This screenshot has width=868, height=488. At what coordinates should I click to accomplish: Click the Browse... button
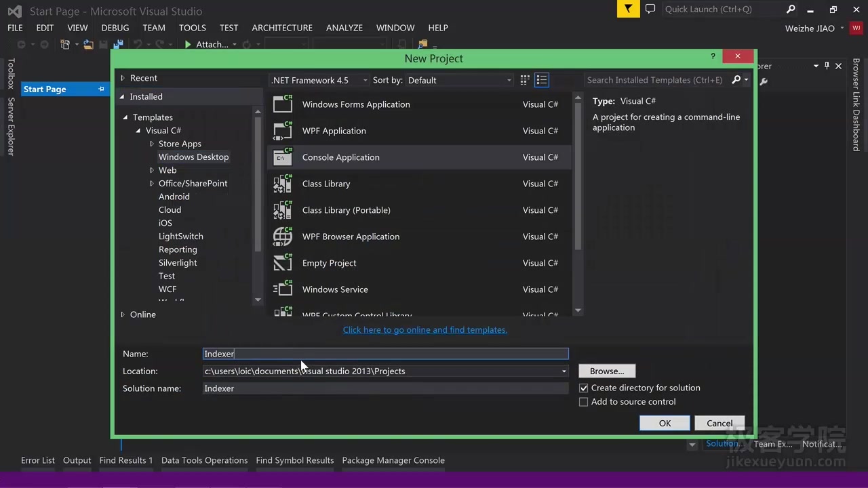tap(607, 371)
